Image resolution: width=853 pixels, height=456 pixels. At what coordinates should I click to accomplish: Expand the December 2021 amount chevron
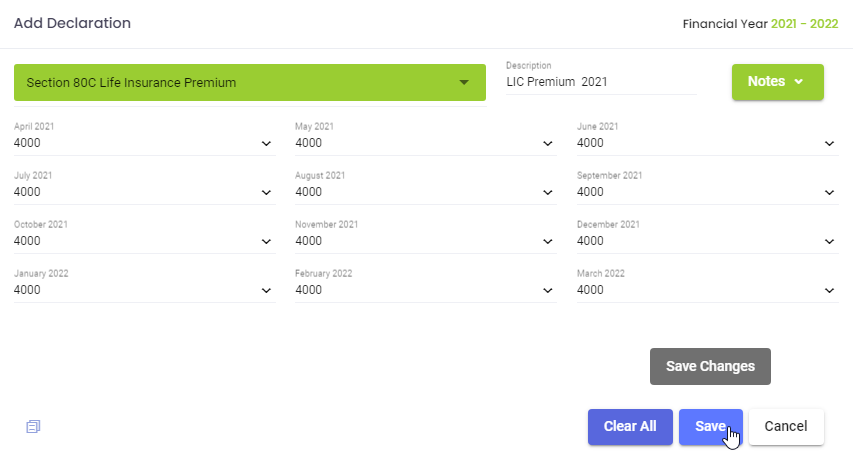point(829,242)
